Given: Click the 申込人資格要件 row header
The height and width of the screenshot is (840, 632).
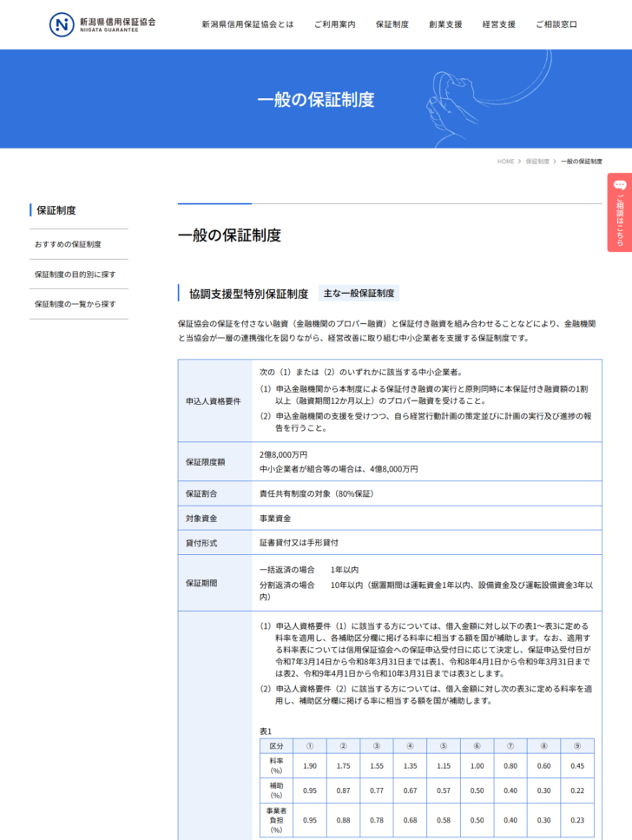Looking at the screenshot, I should click(214, 400).
